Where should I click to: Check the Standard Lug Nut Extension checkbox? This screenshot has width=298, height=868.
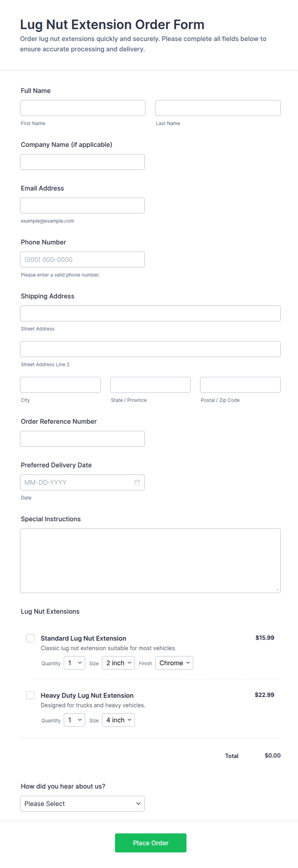coord(30,638)
